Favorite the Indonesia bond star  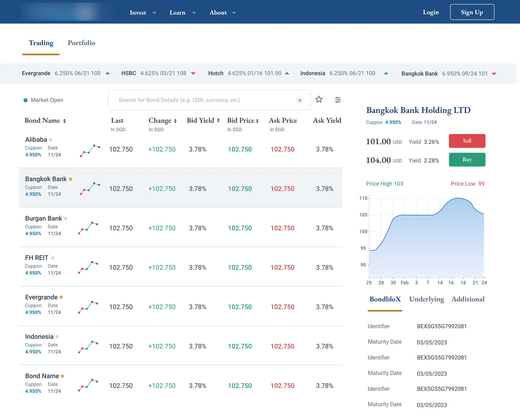point(57,337)
